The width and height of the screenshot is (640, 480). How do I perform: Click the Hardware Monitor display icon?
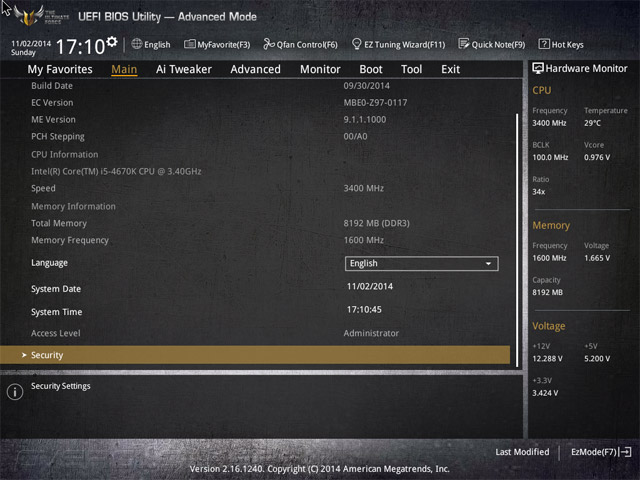538,69
